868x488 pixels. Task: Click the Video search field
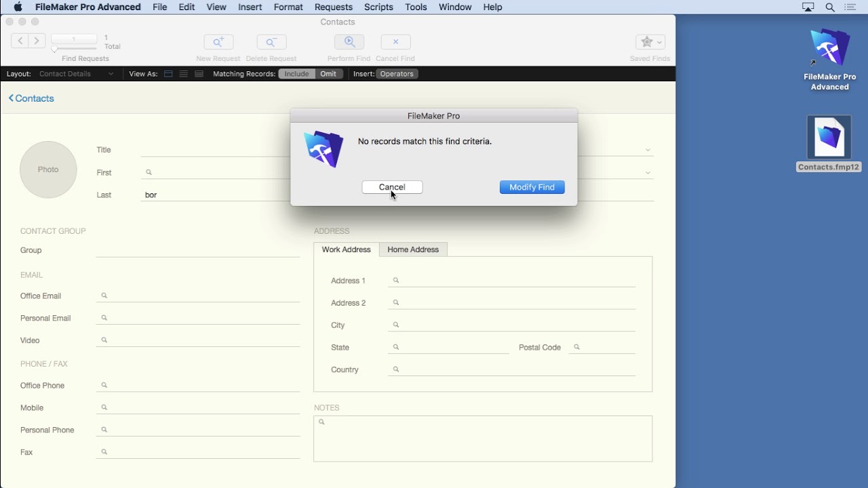(x=198, y=340)
